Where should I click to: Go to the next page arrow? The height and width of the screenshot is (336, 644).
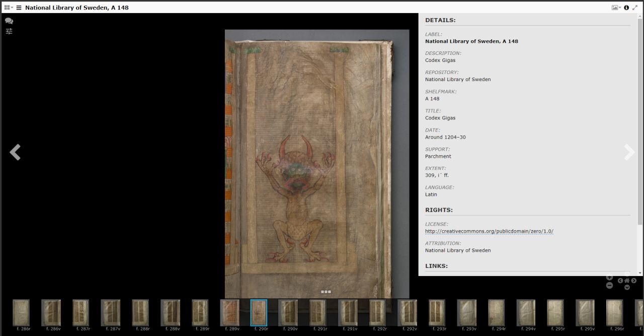pyautogui.click(x=629, y=152)
